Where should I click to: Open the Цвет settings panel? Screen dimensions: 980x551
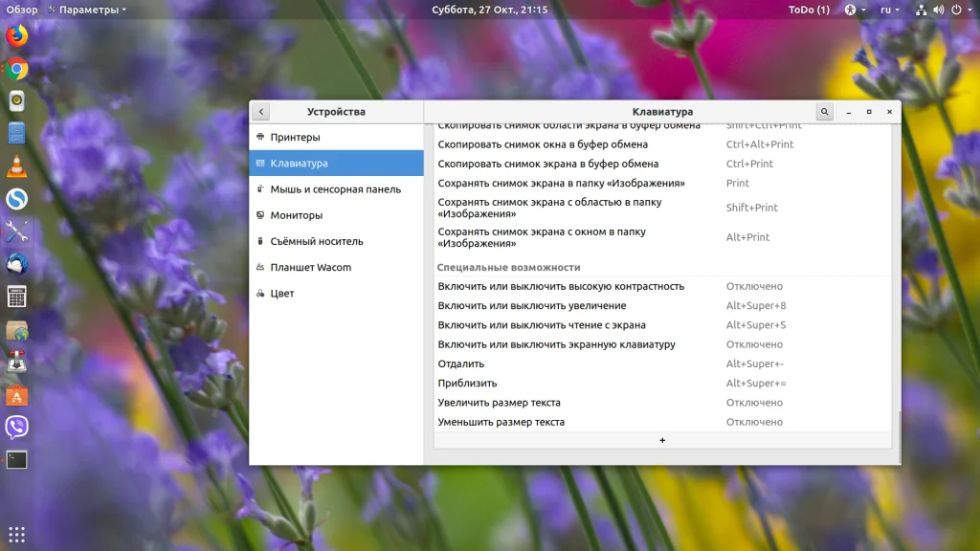coord(281,294)
